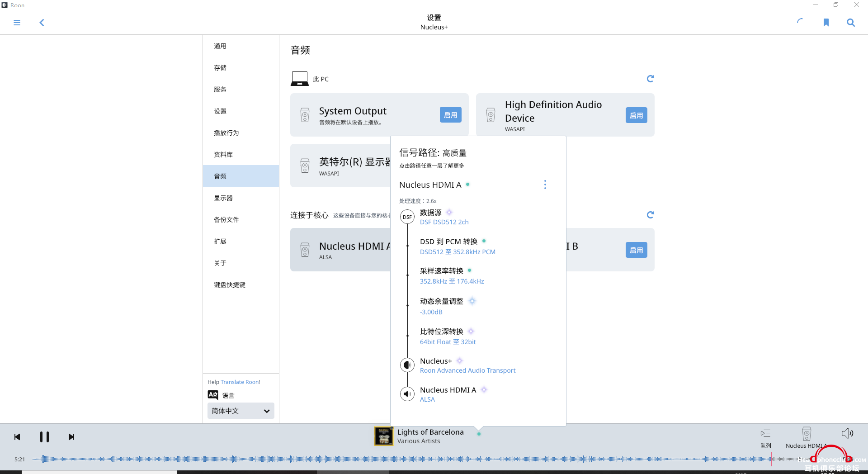Open the volume speaker icon

847,434
